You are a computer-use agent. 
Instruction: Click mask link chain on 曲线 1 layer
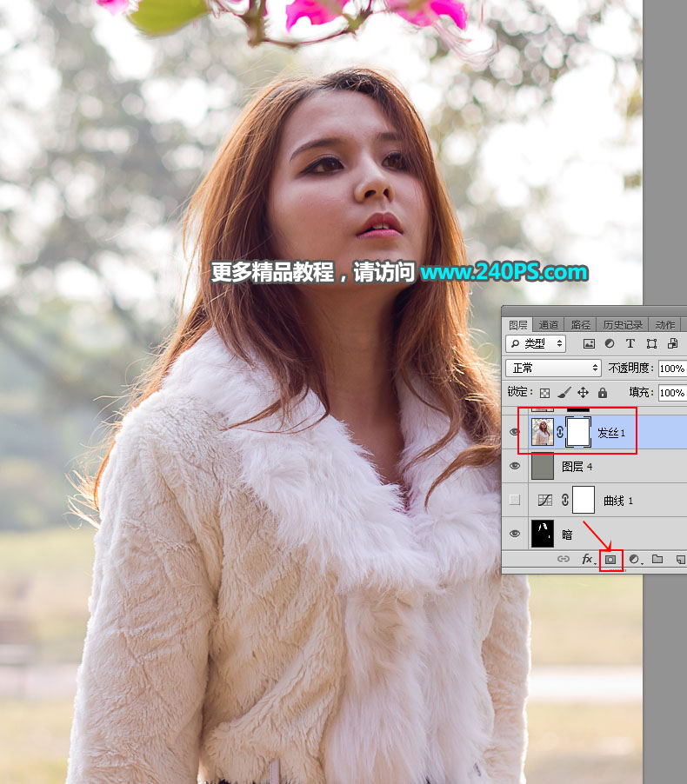565,500
